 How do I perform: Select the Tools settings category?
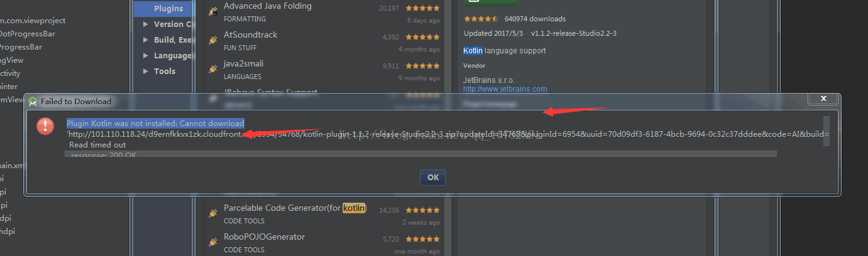[x=165, y=71]
